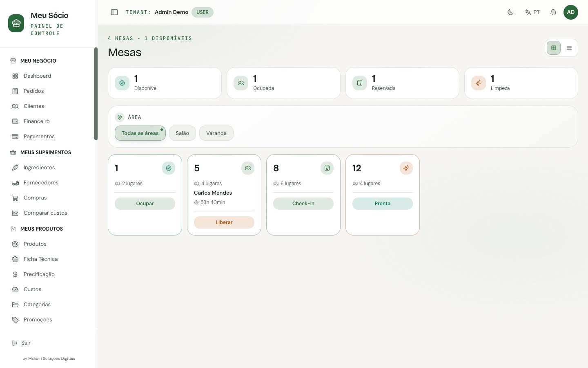
Task: Click the reserved calendar icon on table 8
Action: click(x=327, y=168)
